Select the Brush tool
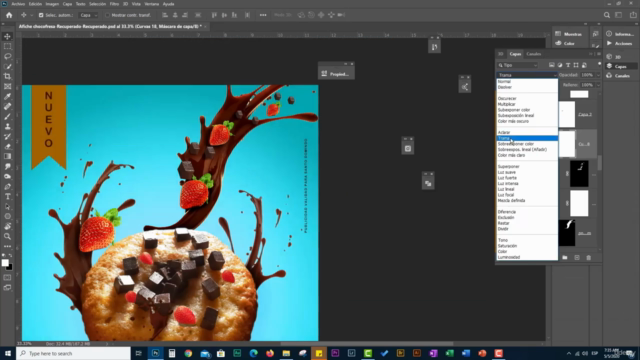 (7, 116)
